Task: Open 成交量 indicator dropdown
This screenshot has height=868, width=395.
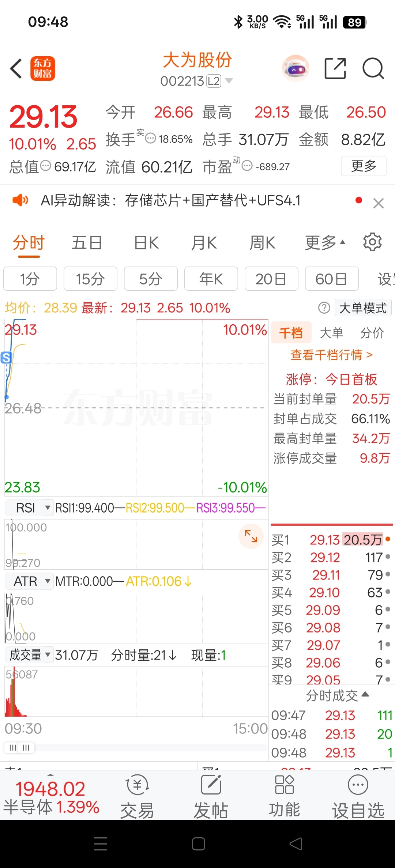Action: [x=30, y=654]
